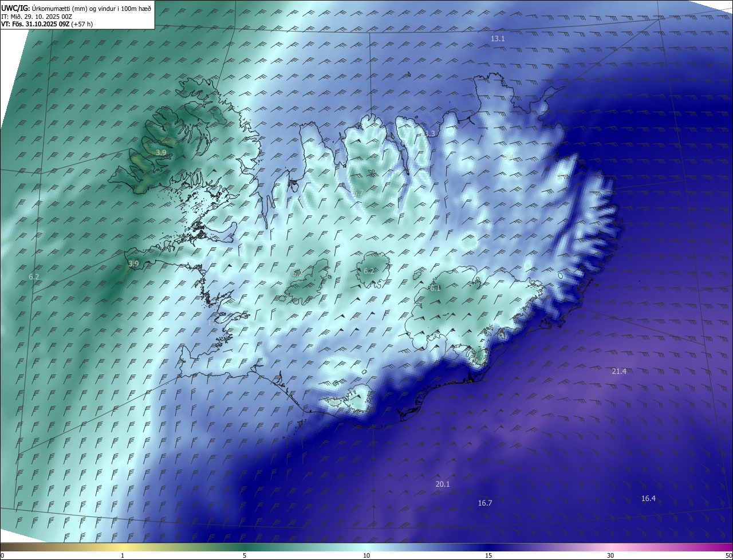Click the 6.7 value label on the map
The height and width of the screenshot is (560, 733).
tap(358, 193)
